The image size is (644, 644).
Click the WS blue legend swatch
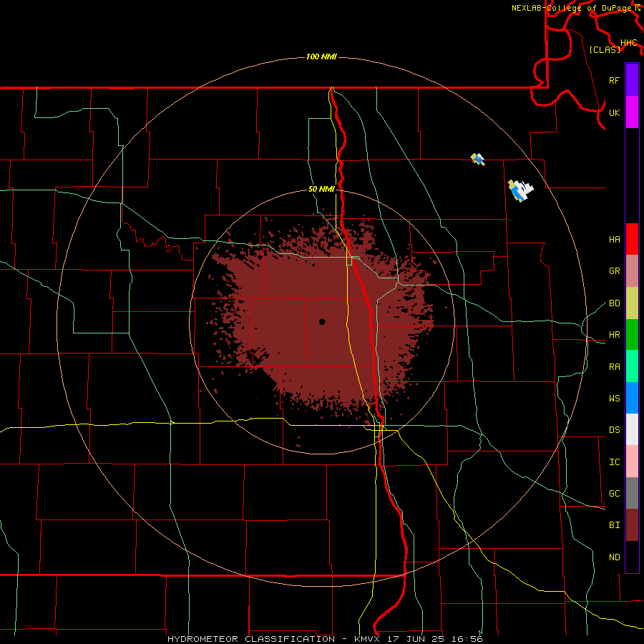pos(632,398)
